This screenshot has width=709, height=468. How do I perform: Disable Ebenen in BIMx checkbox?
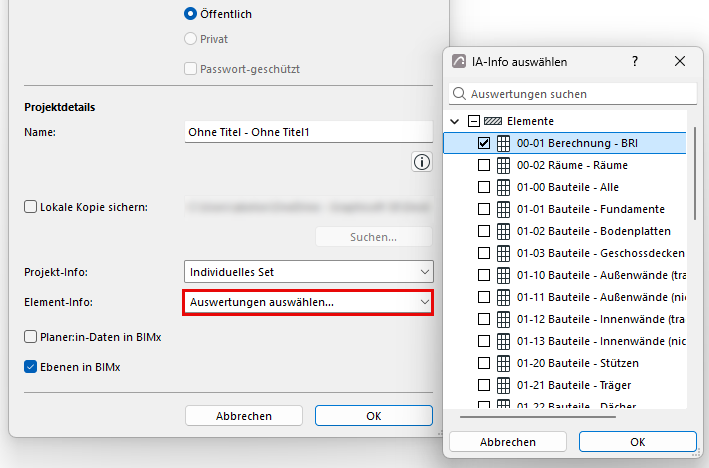coord(30,367)
